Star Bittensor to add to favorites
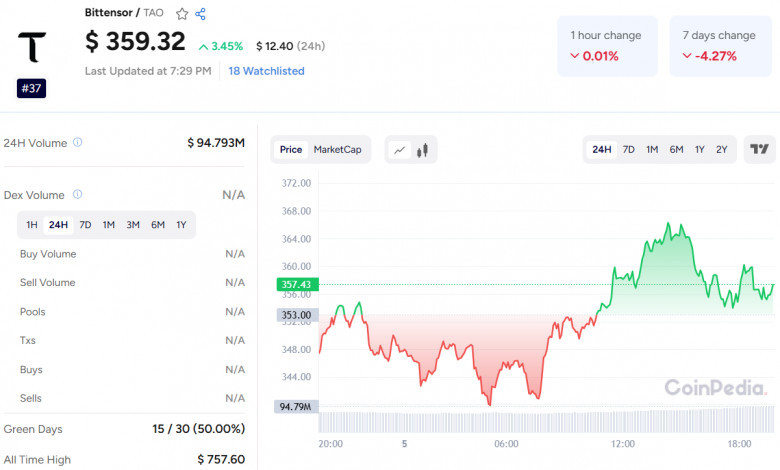This screenshot has height=470, width=780. [182, 14]
